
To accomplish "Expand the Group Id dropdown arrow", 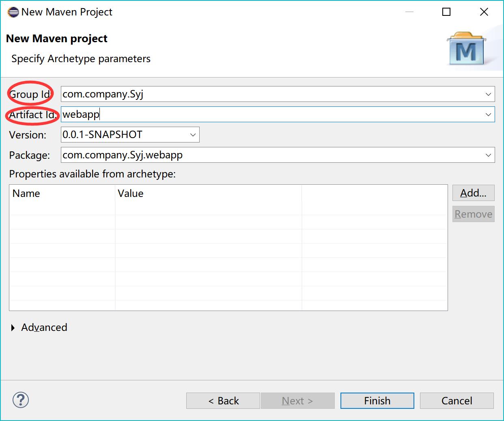I will click(x=488, y=94).
